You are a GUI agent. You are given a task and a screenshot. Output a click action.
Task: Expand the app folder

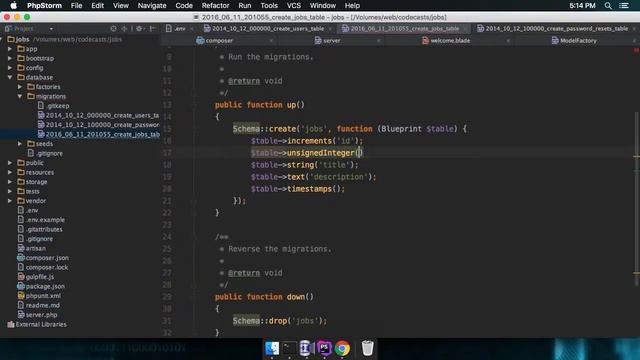10,49
